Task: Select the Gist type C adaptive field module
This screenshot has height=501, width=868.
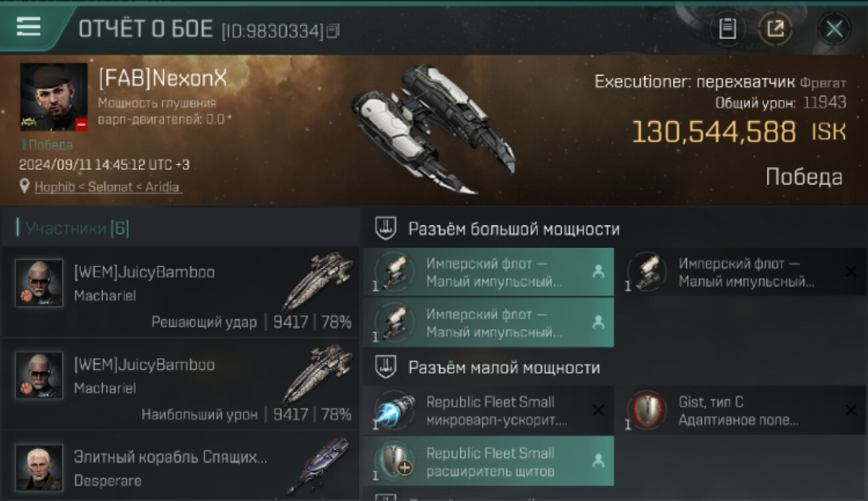Action: (x=746, y=410)
